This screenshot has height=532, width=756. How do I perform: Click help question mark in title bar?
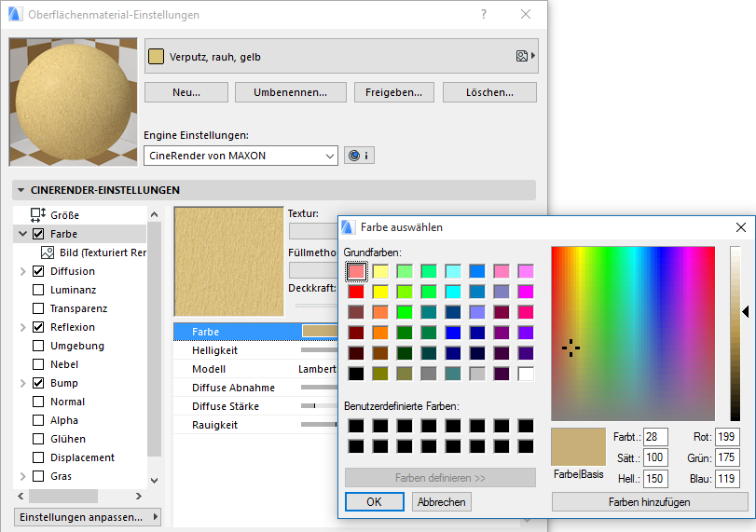pyautogui.click(x=484, y=15)
